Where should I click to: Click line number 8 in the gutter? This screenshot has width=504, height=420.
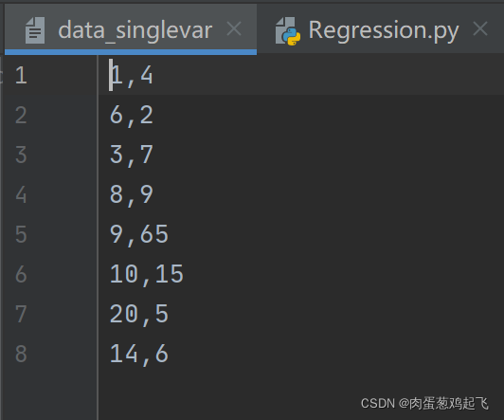pos(21,354)
